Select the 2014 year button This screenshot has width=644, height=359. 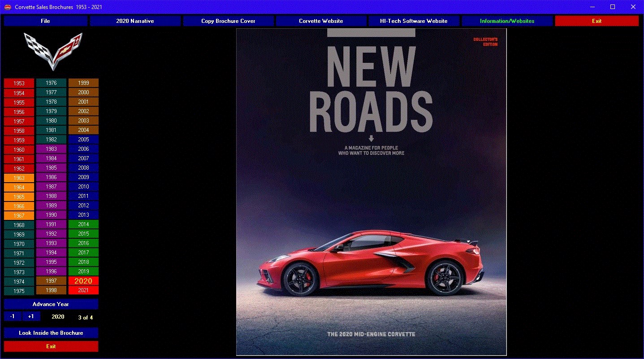click(83, 224)
